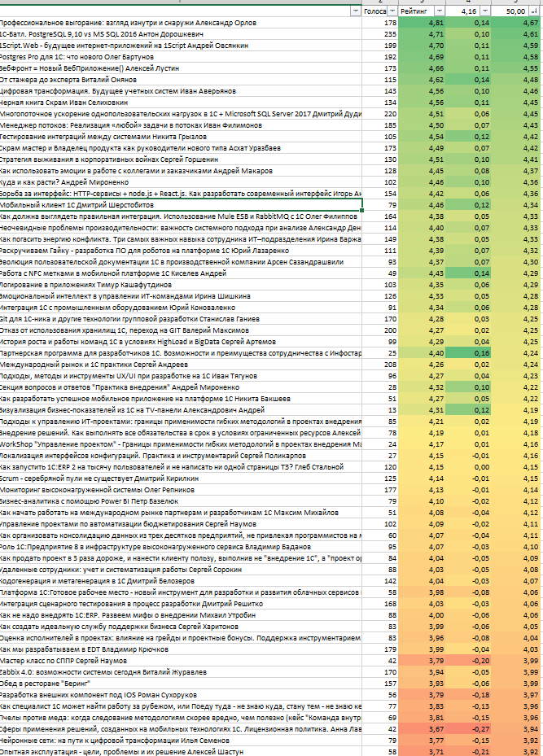The image size is (543, 756).
Task: Select Как не надо внедрять 1С:ERP cell
Action: tap(181, 616)
